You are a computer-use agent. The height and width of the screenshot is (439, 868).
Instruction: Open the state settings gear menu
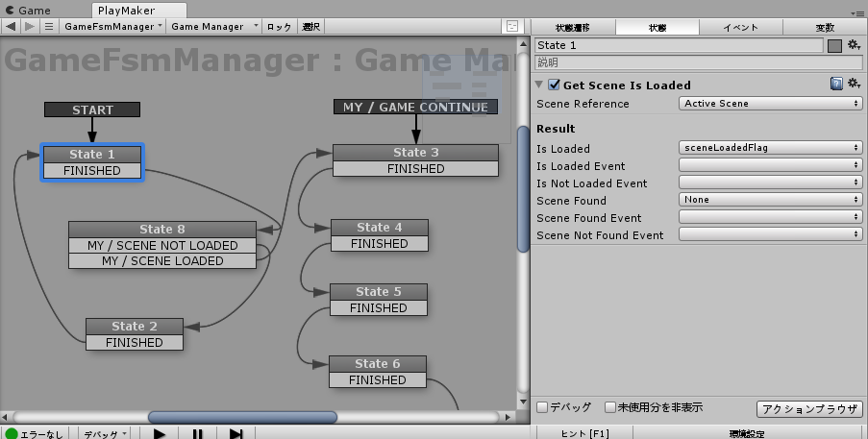855,45
